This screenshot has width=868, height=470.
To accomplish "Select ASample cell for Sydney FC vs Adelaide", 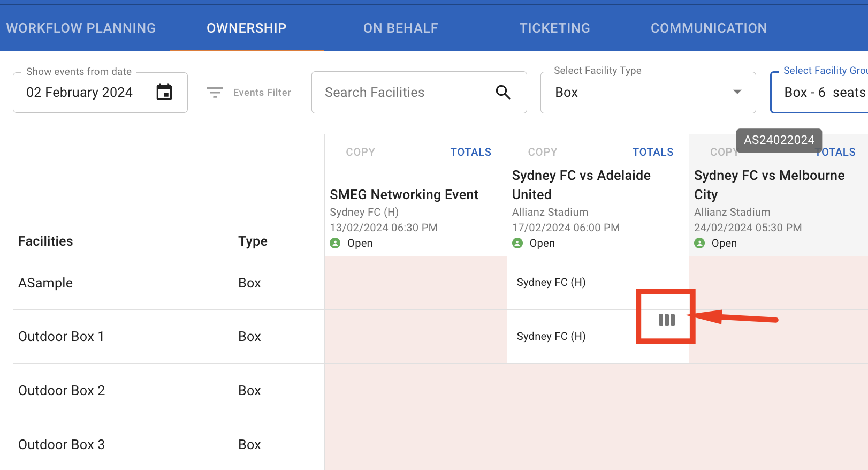I will click(x=551, y=282).
